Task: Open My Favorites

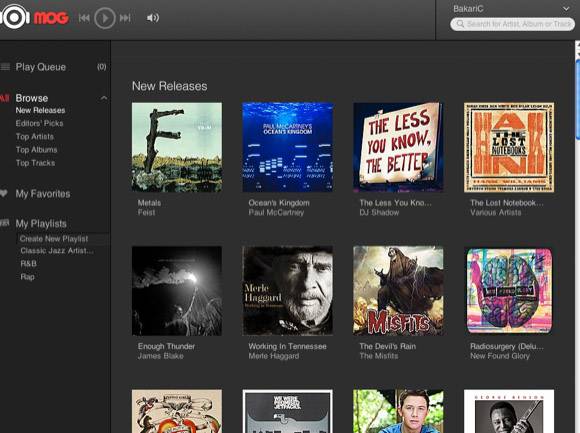Action: pos(43,194)
